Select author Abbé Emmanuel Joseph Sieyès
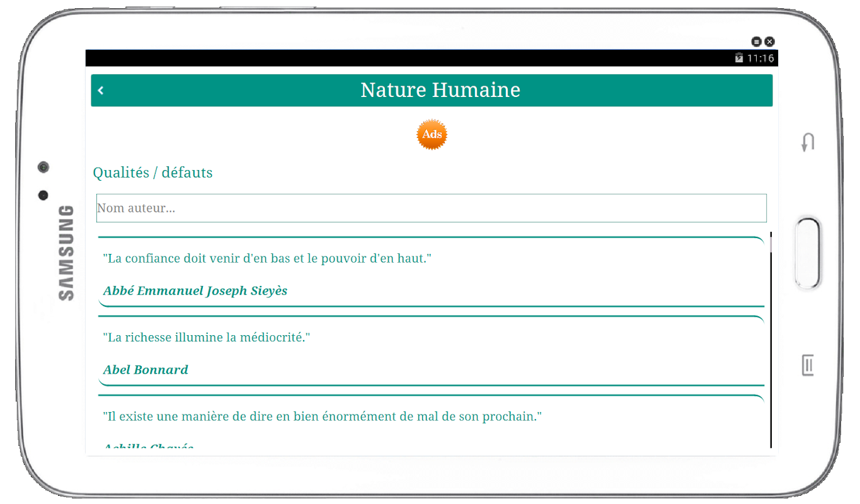Image resolution: width=860 pixels, height=504 pixels. (195, 291)
